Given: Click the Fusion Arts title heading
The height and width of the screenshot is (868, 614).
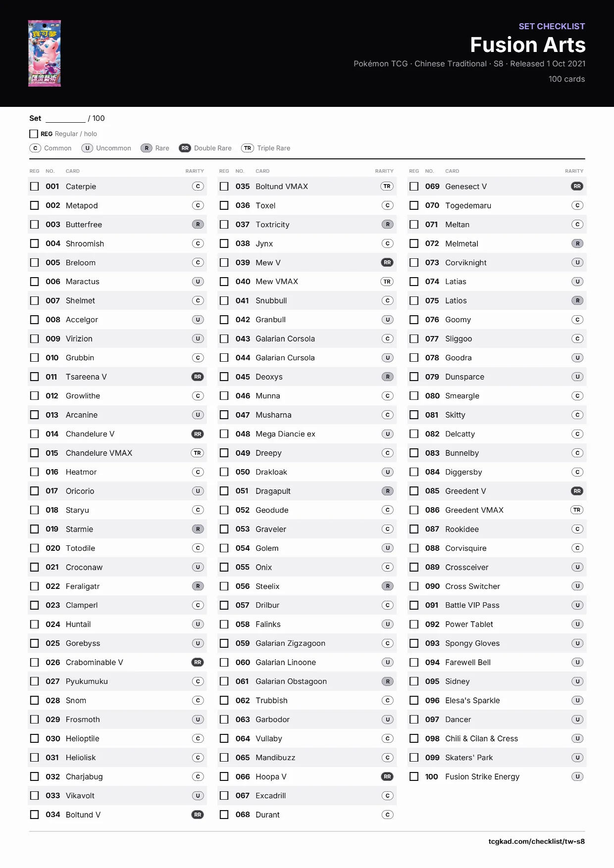Looking at the screenshot, I should pyautogui.click(x=528, y=45).
